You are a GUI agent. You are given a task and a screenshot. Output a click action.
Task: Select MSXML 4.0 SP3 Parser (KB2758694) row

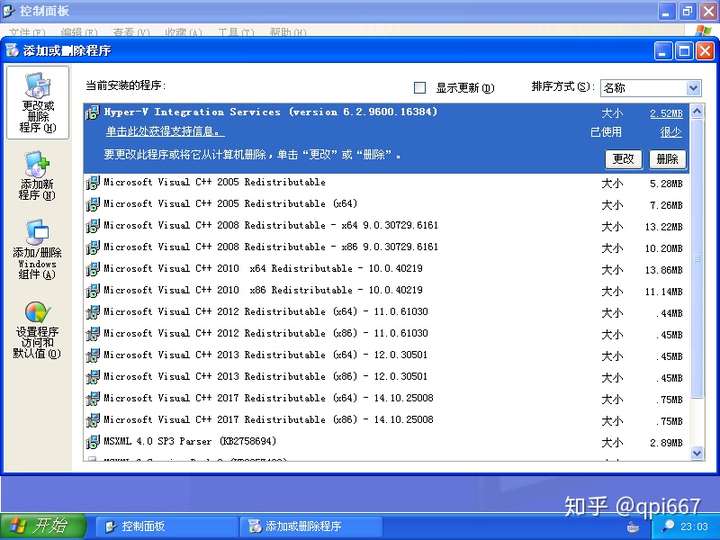click(386, 441)
